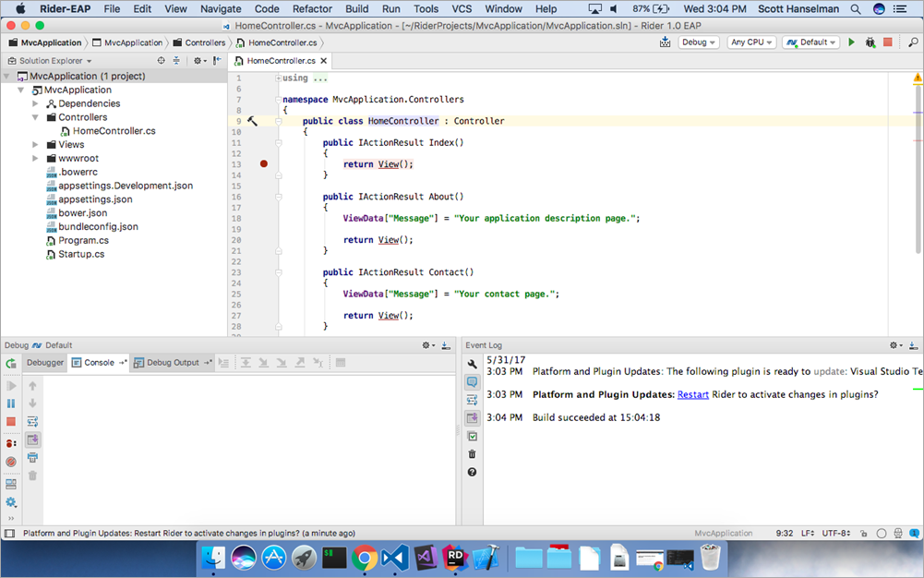The image size is (924, 578).
Task: Open help icon in Event Log
Action: click(472, 473)
